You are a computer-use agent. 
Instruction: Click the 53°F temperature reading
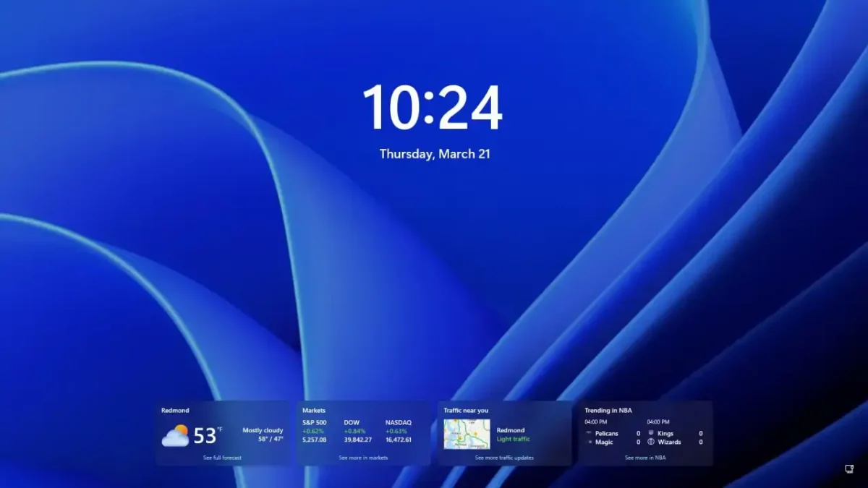pos(207,435)
